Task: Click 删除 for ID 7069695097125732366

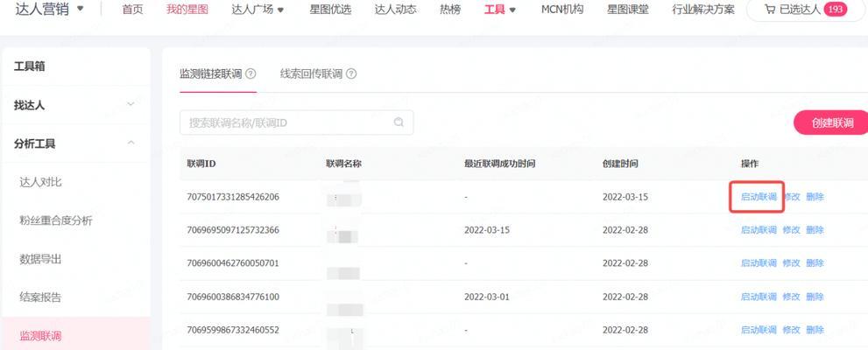Action: coord(815,230)
